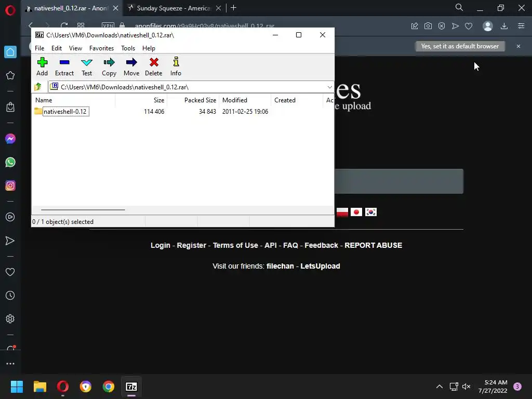532x399 pixels.
Task: Click the horizontal scrollbar in 7-Zip list
Action: click(83, 210)
